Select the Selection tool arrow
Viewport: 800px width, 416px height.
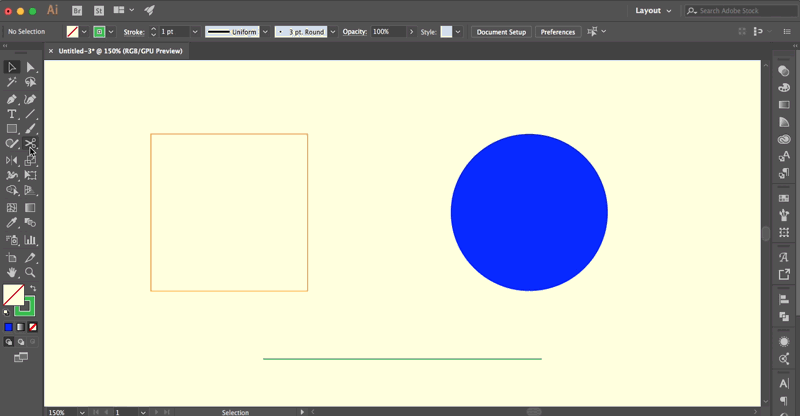(x=12, y=67)
